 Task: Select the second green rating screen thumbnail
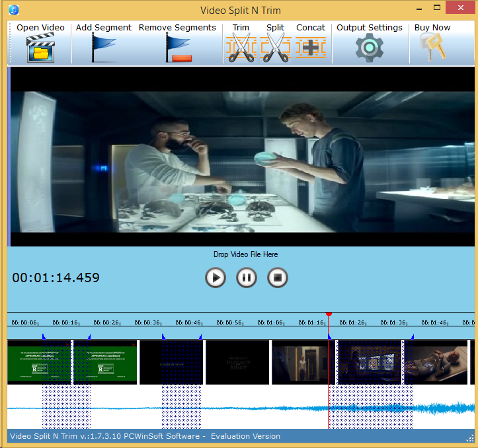pyautogui.click(x=105, y=362)
